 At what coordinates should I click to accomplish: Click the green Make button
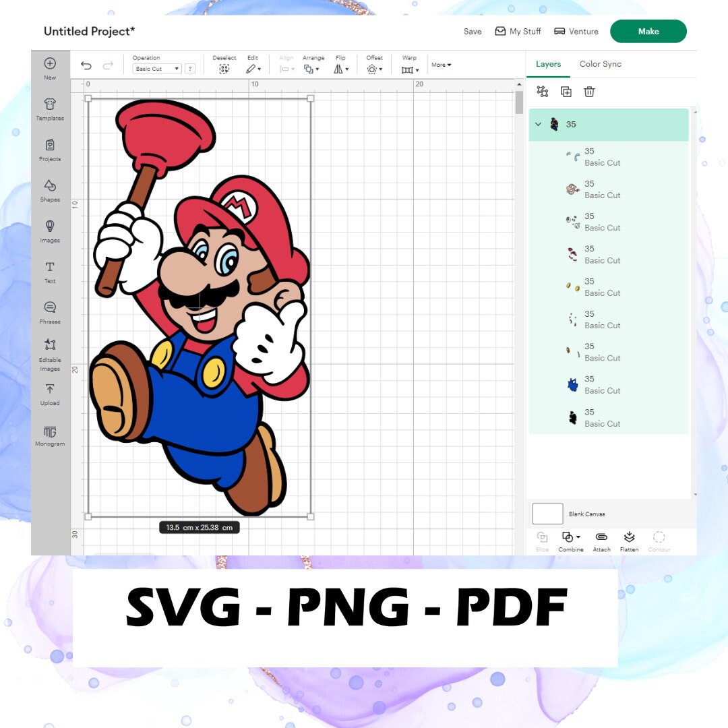[648, 31]
